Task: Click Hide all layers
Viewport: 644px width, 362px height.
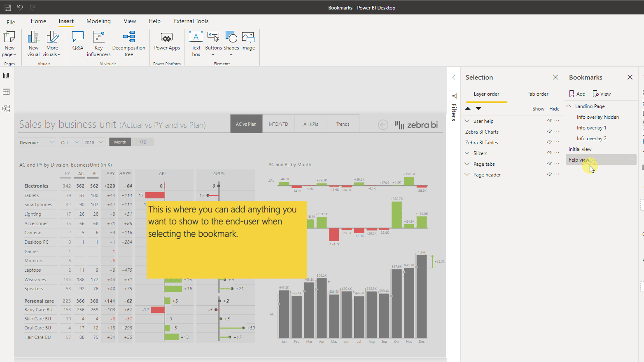Action: pos(554,109)
